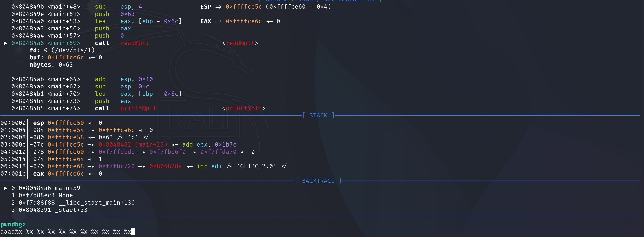Select the "(/dev/pts/1)" file descriptor text

pyautogui.click(x=73, y=50)
